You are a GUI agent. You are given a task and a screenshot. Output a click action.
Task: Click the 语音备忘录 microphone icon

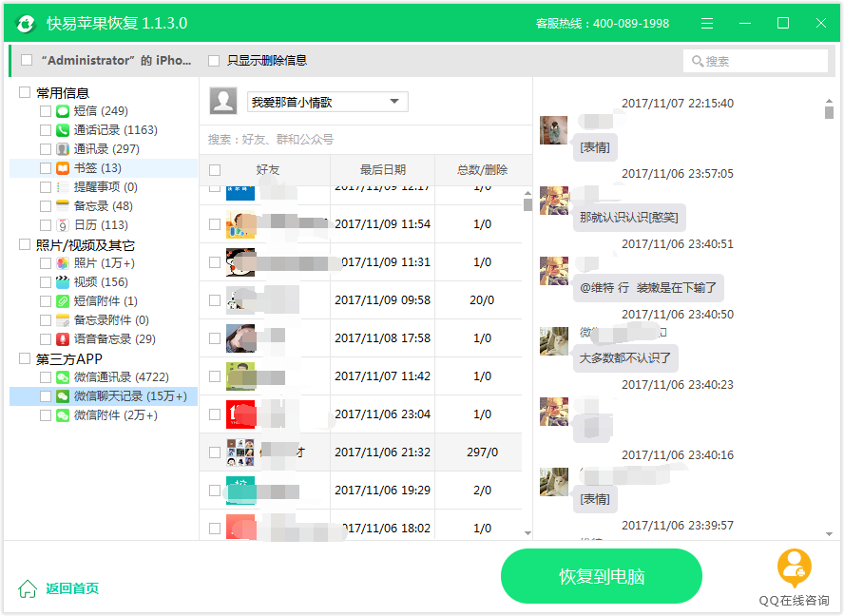(63, 339)
